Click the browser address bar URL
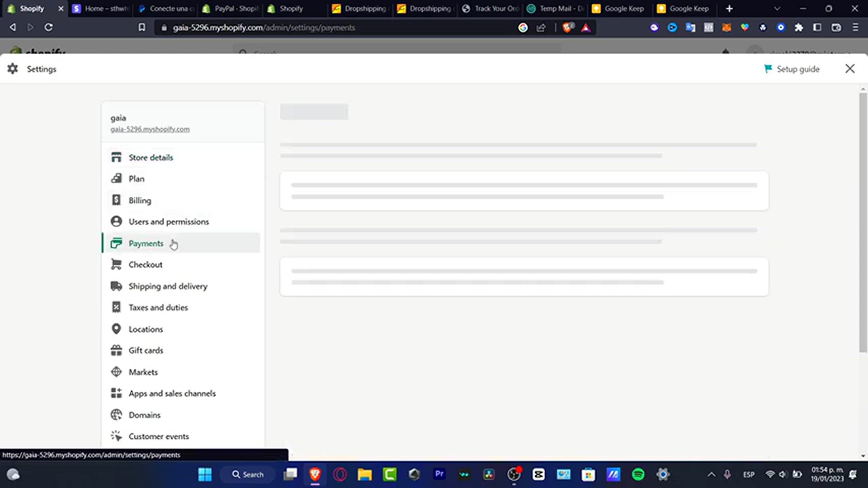Screen dimensions: 868x488 264,28
